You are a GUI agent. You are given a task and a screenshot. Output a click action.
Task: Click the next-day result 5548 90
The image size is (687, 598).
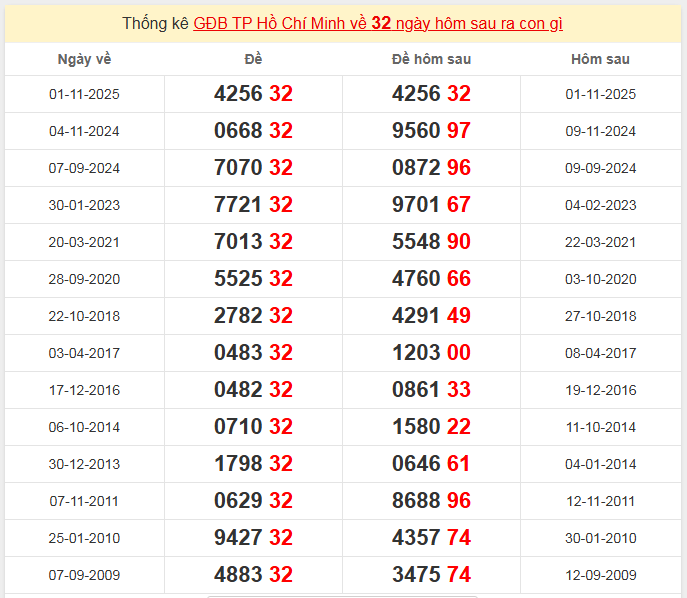pyautogui.click(x=431, y=242)
